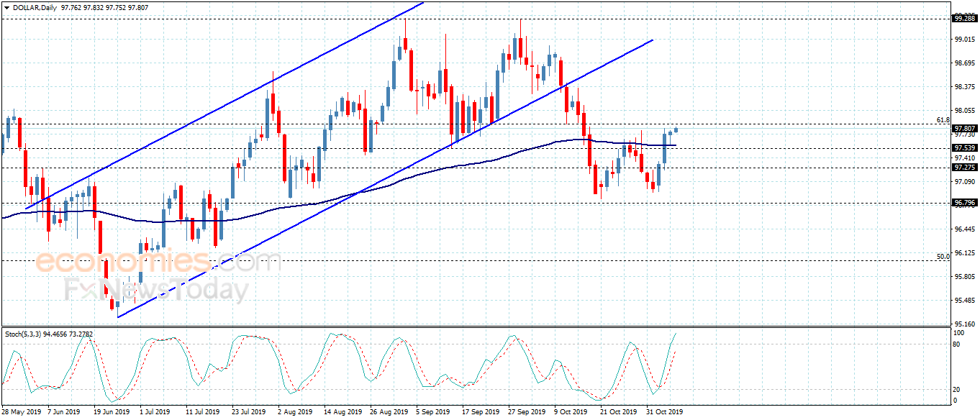Click the 2 Aug 2019 date label
Viewport: 980px width, 420px height.
[294, 412]
